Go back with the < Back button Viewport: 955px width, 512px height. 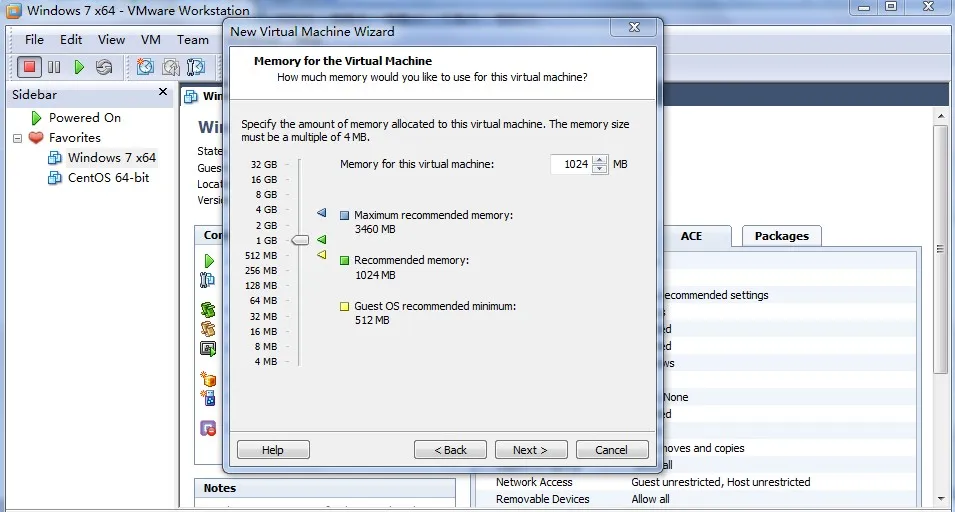(450, 450)
